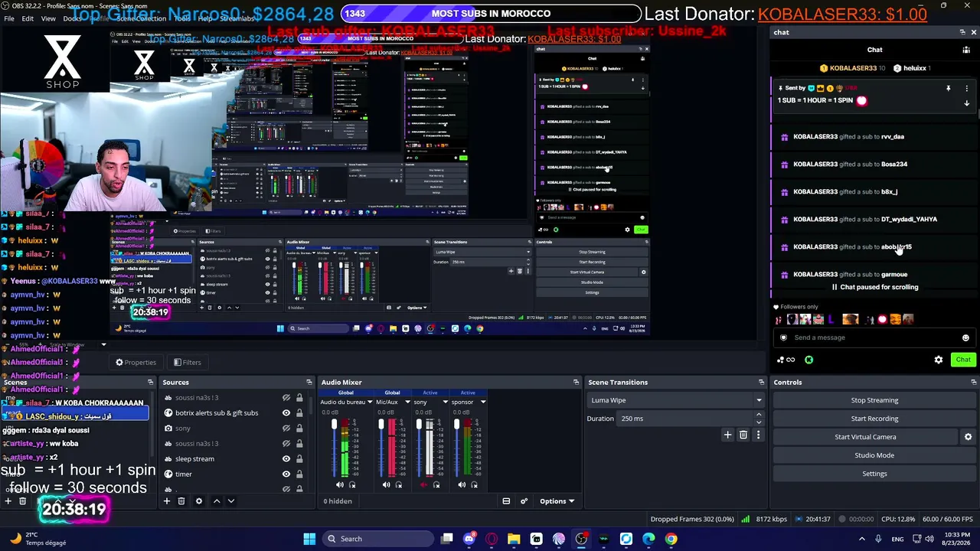Open the Advanced Audio Properties gears icon
This screenshot has height=551, width=980.
(x=524, y=501)
